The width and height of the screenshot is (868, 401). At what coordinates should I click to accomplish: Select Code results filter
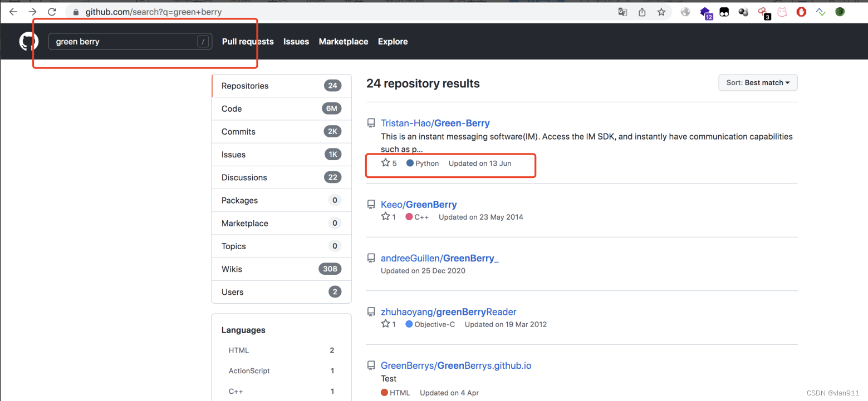[x=282, y=108]
